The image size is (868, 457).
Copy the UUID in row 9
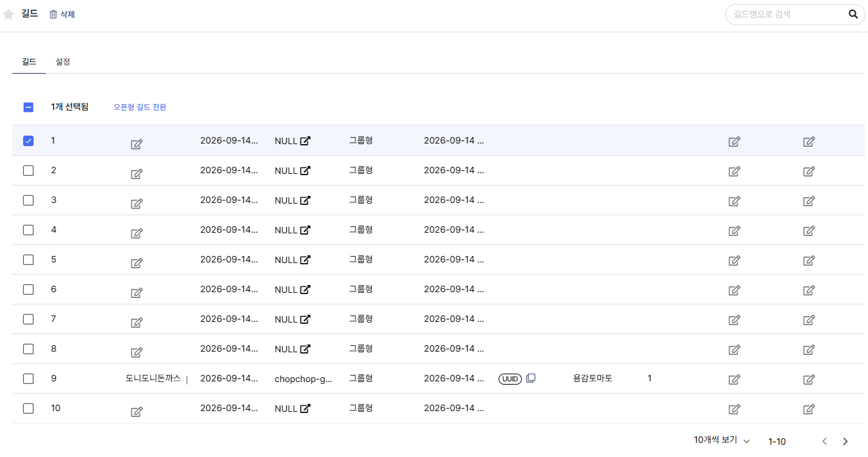(x=531, y=378)
